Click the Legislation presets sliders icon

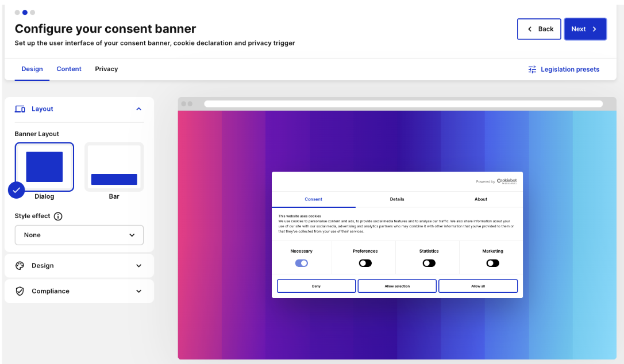click(532, 69)
